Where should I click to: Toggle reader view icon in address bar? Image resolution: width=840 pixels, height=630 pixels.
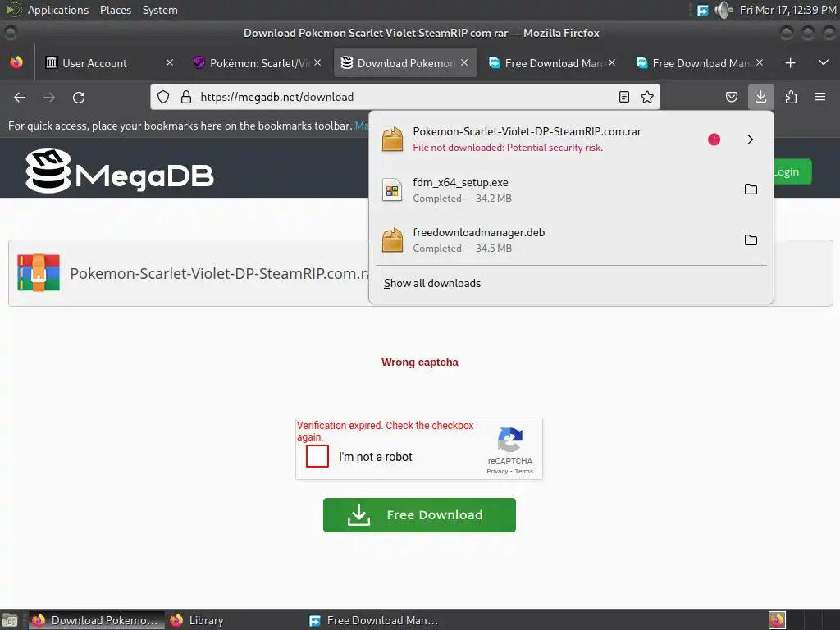(624, 97)
